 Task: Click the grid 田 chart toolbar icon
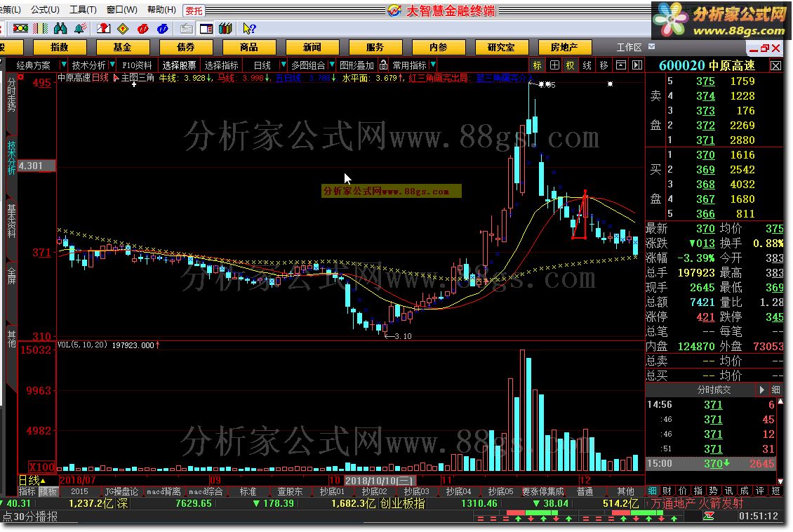click(x=554, y=65)
